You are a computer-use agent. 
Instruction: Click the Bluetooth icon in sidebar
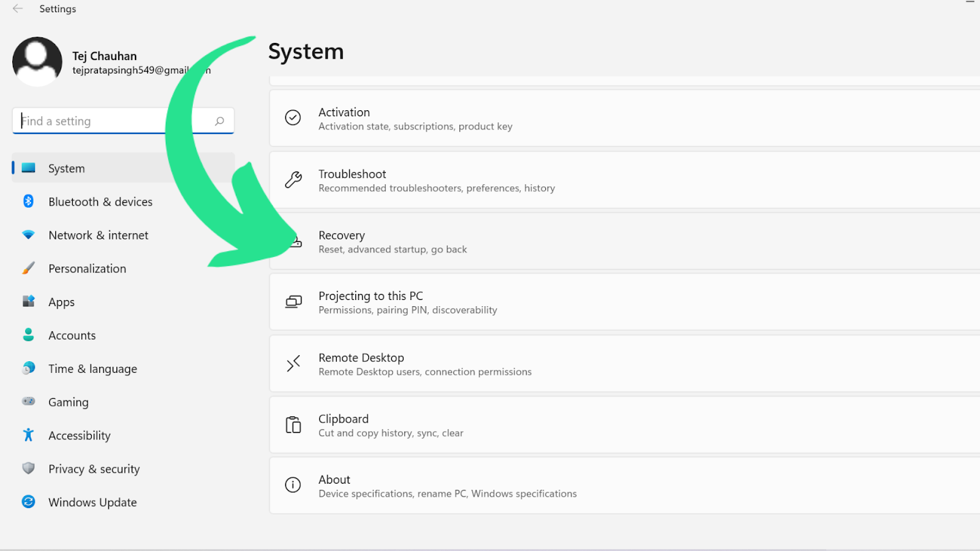pos(28,201)
